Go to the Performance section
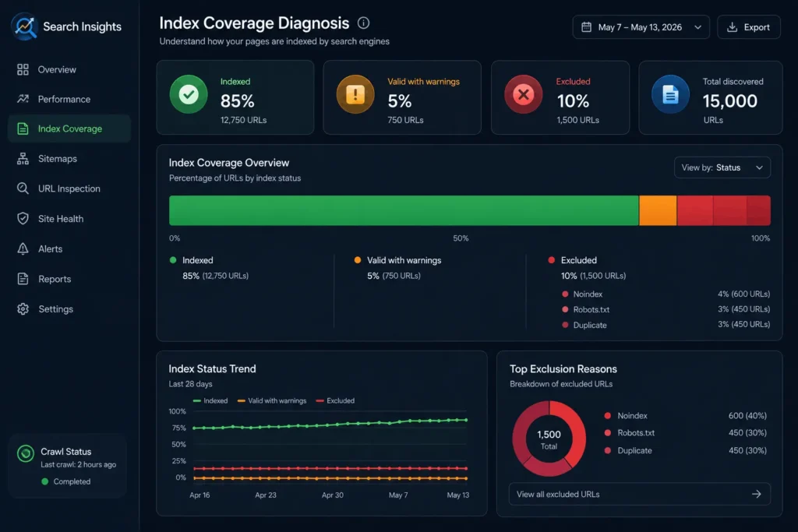This screenshot has width=798, height=532. (69, 99)
